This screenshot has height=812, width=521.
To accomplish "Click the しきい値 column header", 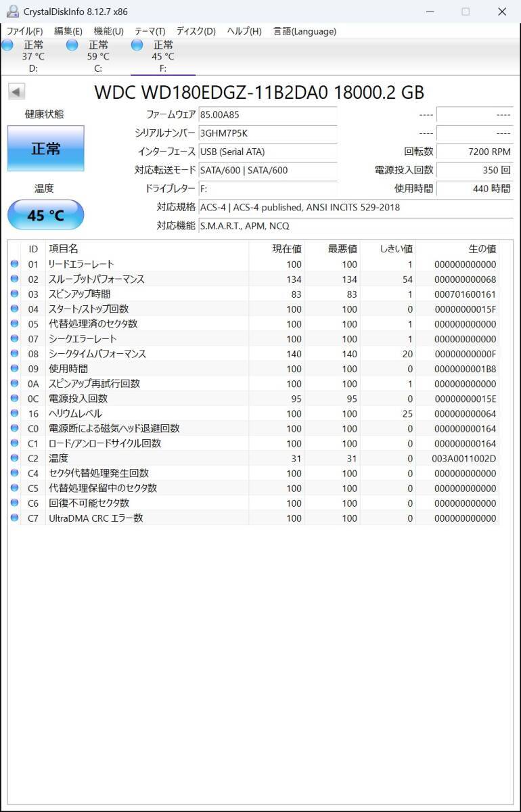I will (x=388, y=249).
